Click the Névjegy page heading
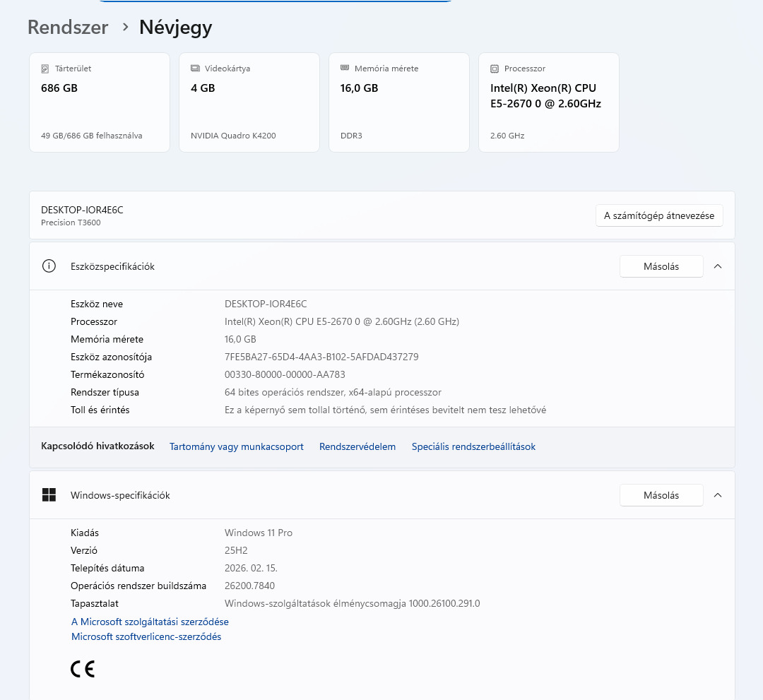The width and height of the screenshot is (763, 700). tap(176, 28)
